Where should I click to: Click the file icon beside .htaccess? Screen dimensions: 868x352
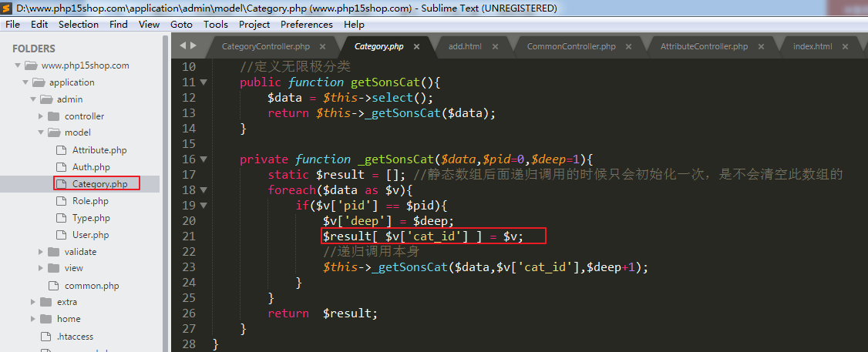pos(45,336)
